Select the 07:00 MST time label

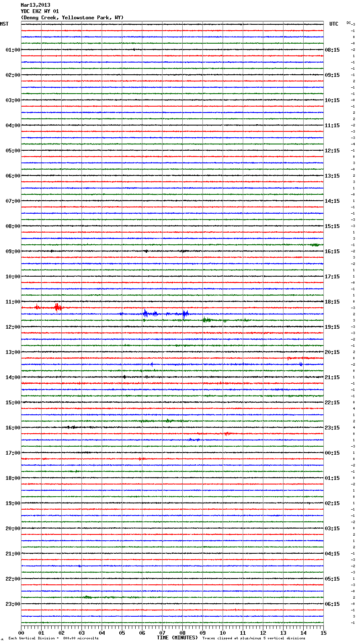pos(13,201)
